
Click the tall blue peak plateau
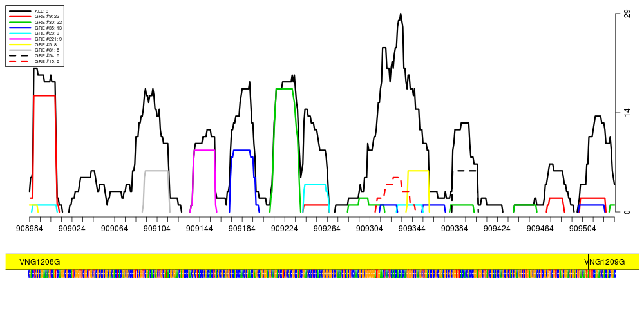(x=241, y=151)
